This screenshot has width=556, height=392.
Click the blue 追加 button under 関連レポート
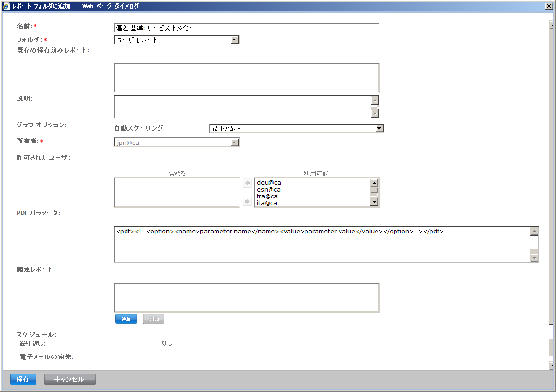point(126,319)
